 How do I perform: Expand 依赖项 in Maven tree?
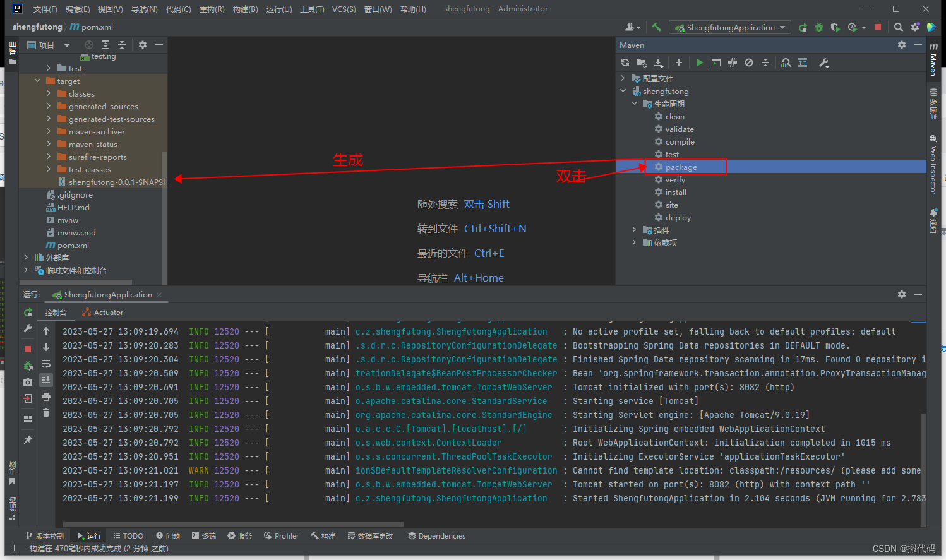click(x=635, y=242)
